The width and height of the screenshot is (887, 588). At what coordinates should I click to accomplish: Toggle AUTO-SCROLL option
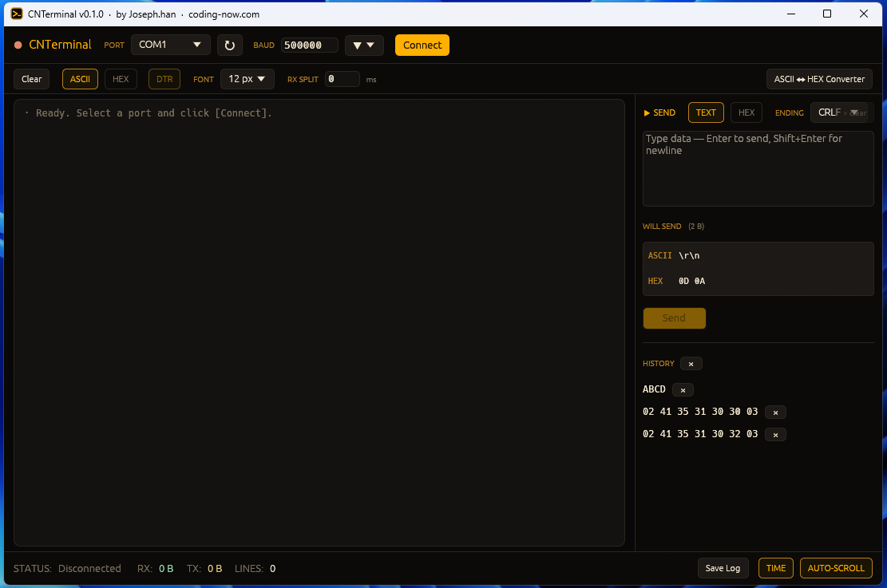pos(836,568)
